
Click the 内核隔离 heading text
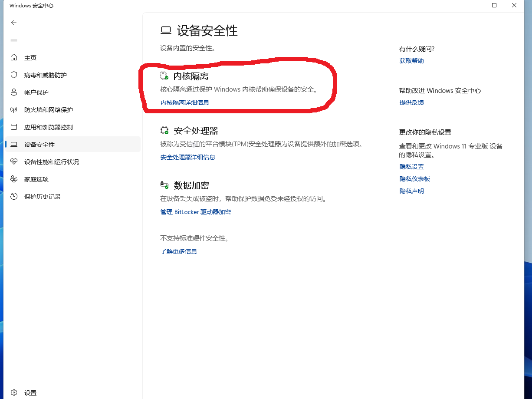(x=191, y=76)
